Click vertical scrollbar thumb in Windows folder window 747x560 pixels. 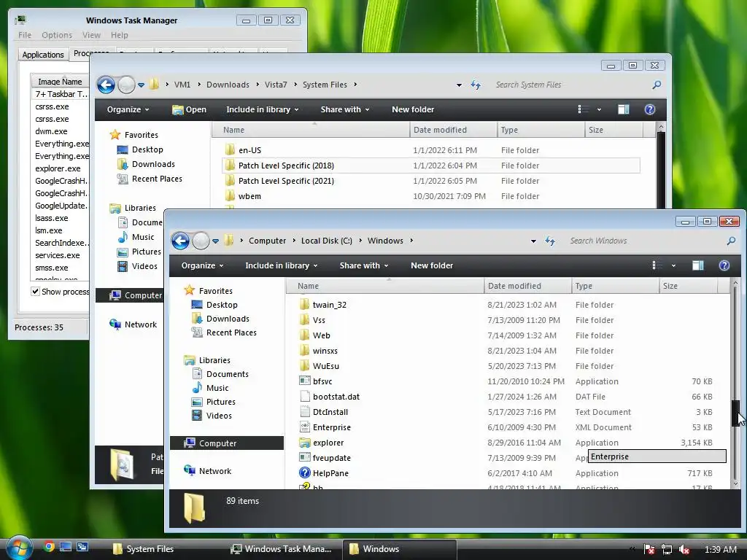coord(735,414)
